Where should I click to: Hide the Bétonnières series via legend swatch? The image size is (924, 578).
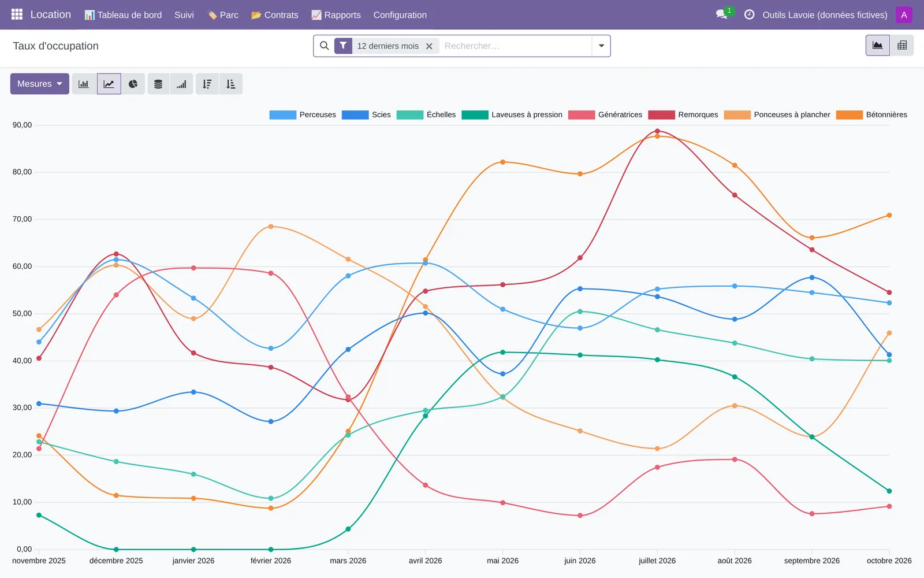pyautogui.click(x=849, y=114)
